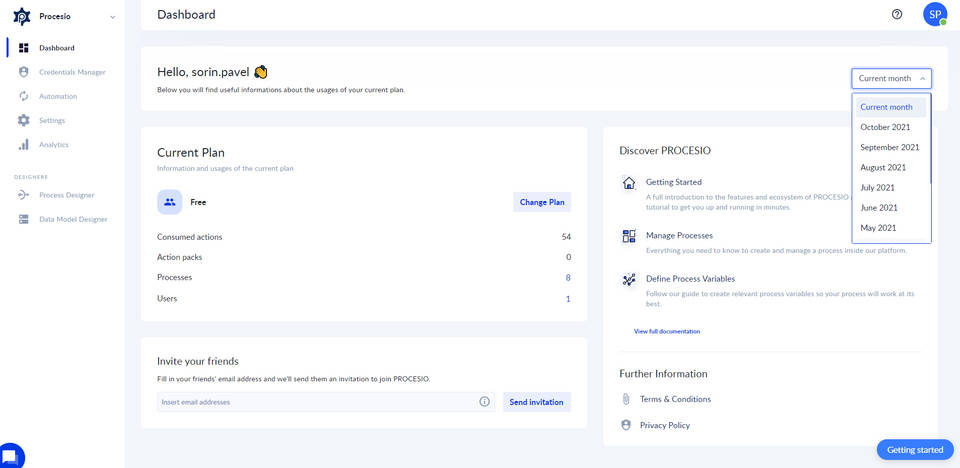Open the SP user avatar menu
Screen dimensions: 960x468
coord(935,14)
